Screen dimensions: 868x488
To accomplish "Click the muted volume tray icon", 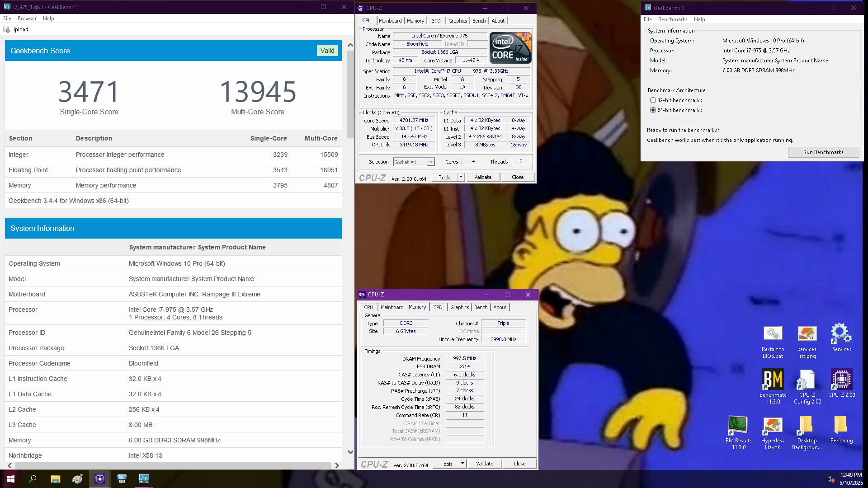I will (x=831, y=479).
